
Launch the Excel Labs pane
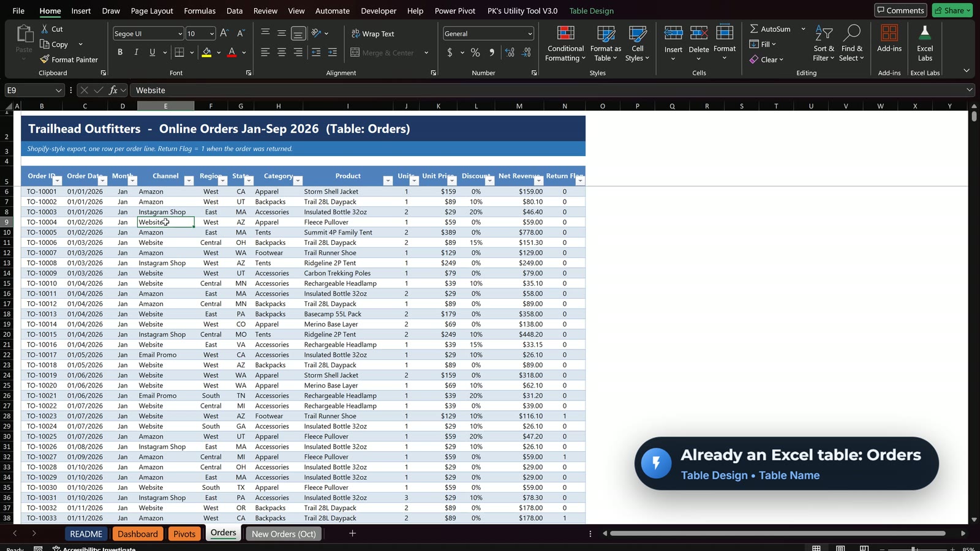click(925, 43)
